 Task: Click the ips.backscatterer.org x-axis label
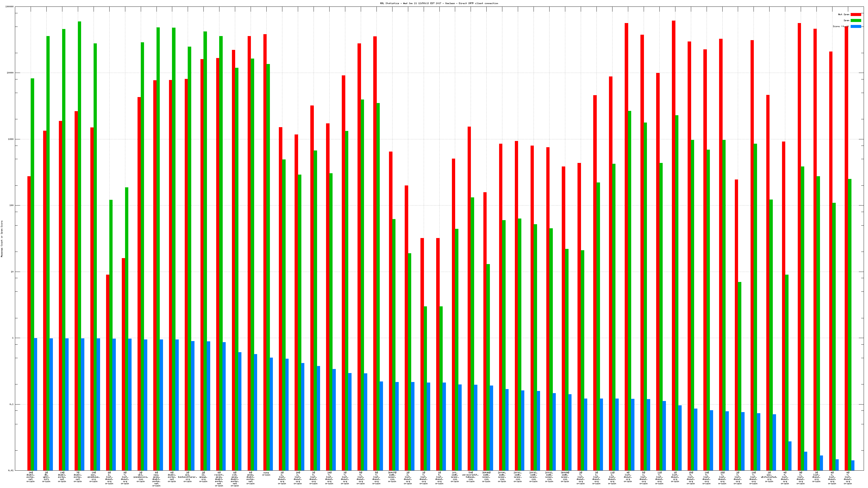click(x=188, y=477)
